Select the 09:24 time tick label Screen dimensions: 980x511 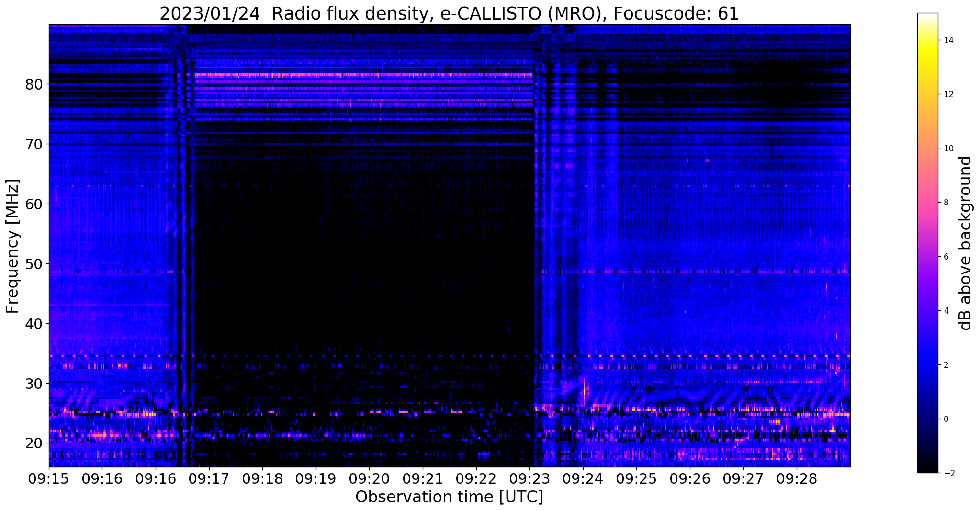tap(583, 478)
